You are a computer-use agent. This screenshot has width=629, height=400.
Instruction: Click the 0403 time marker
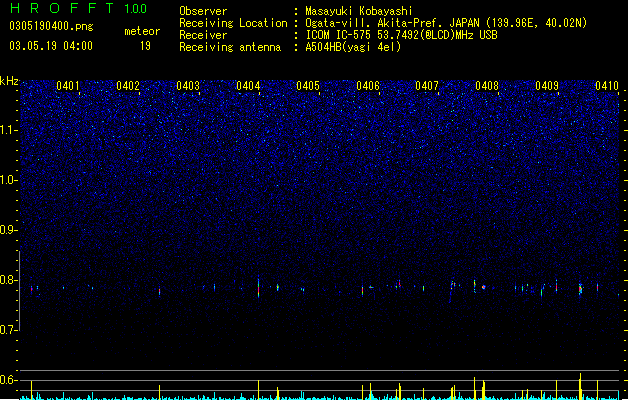pos(188,86)
